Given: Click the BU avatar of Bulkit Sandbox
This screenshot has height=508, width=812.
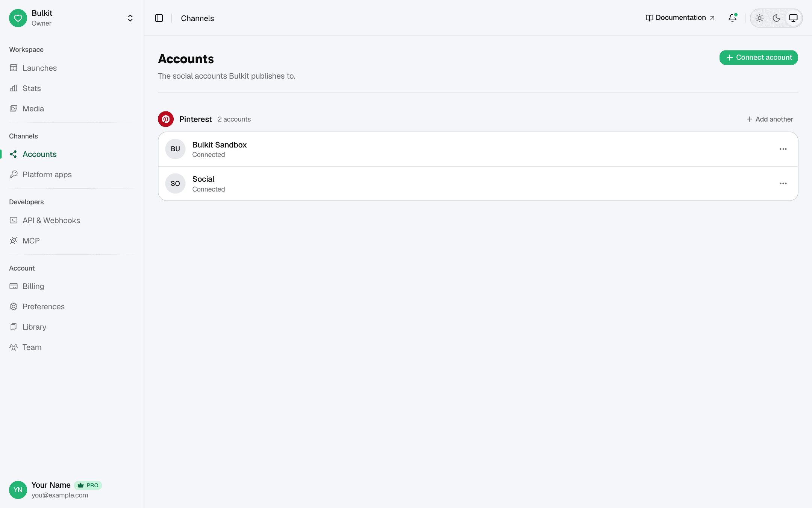Looking at the screenshot, I should pos(175,149).
